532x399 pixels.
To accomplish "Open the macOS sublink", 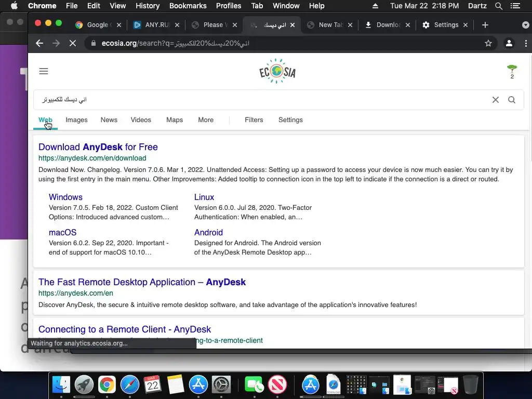I will point(63,232).
